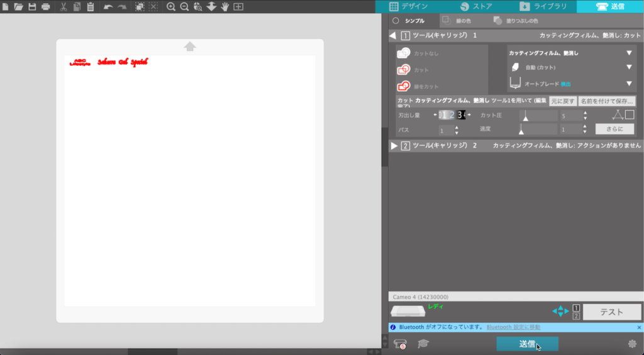
Task: Switch to the デザイン tab
Action: click(409, 6)
